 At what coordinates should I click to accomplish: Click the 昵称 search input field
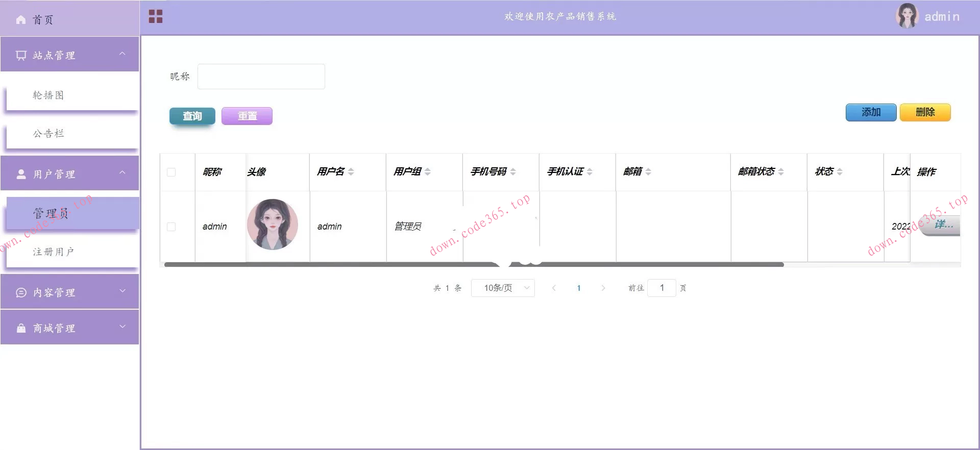(x=261, y=77)
